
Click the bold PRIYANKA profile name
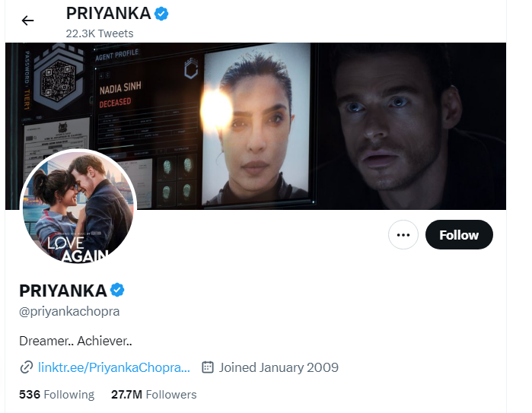click(62, 291)
